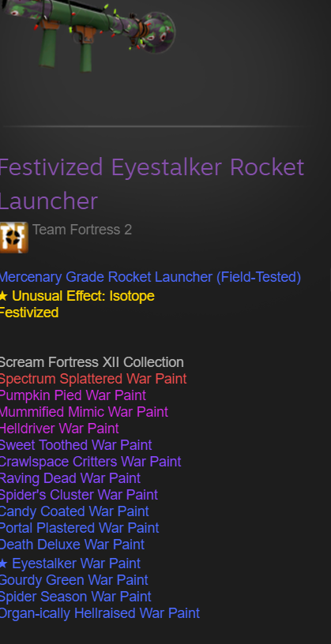
Task: Click the Team Fortress 2 game name
Action: pos(82,230)
